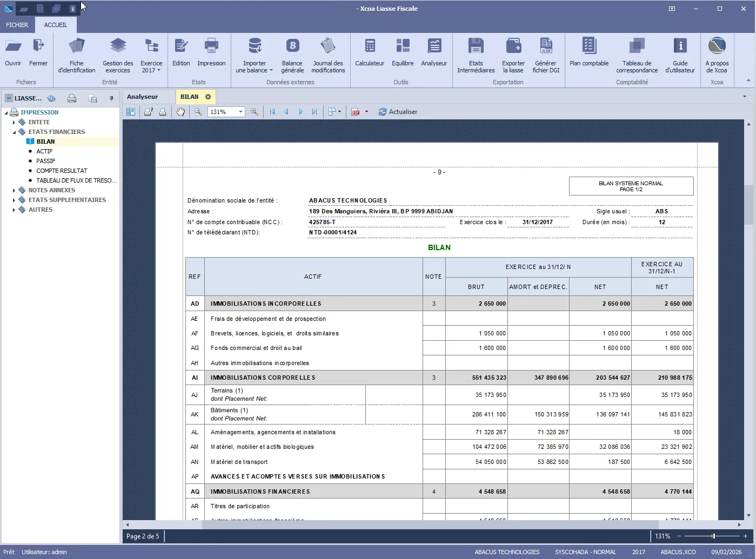Select COMPTE RESULTAT in the tree
Viewport: 756px width, 559px height.
(x=62, y=171)
